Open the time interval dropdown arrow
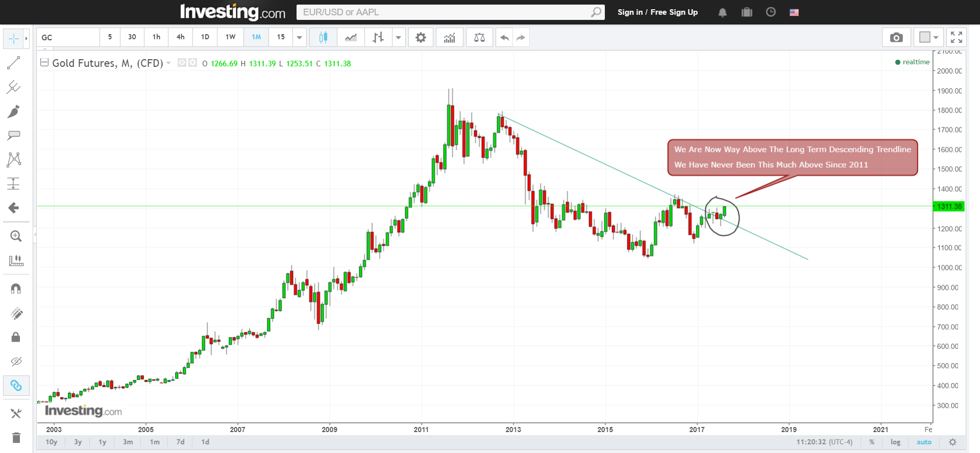Image resolution: width=980 pixels, height=453 pixels. 300,37
